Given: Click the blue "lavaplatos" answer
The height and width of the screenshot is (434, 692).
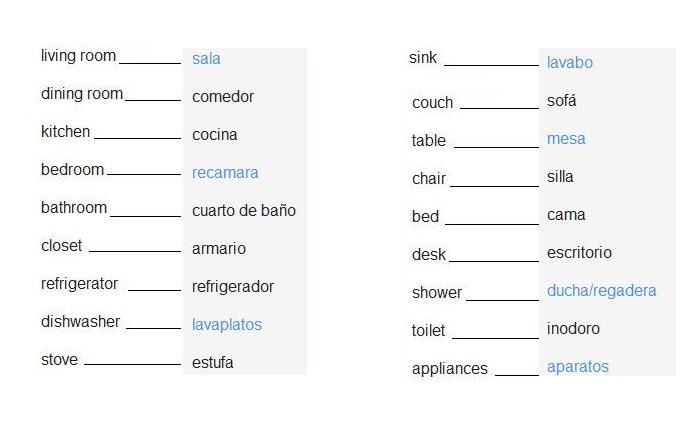Looking at the screenshot, I should click(227, 325).
